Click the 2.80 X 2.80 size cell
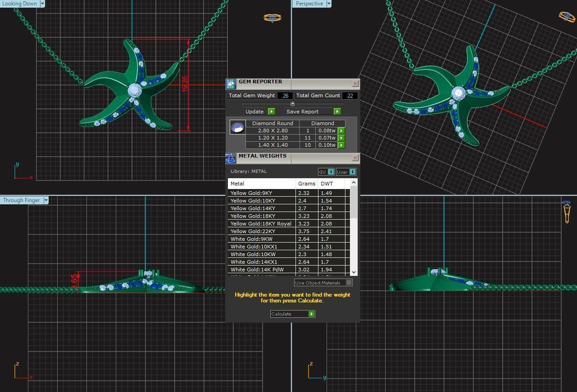Viewport: 577px width, 392px height. (273, 131)
